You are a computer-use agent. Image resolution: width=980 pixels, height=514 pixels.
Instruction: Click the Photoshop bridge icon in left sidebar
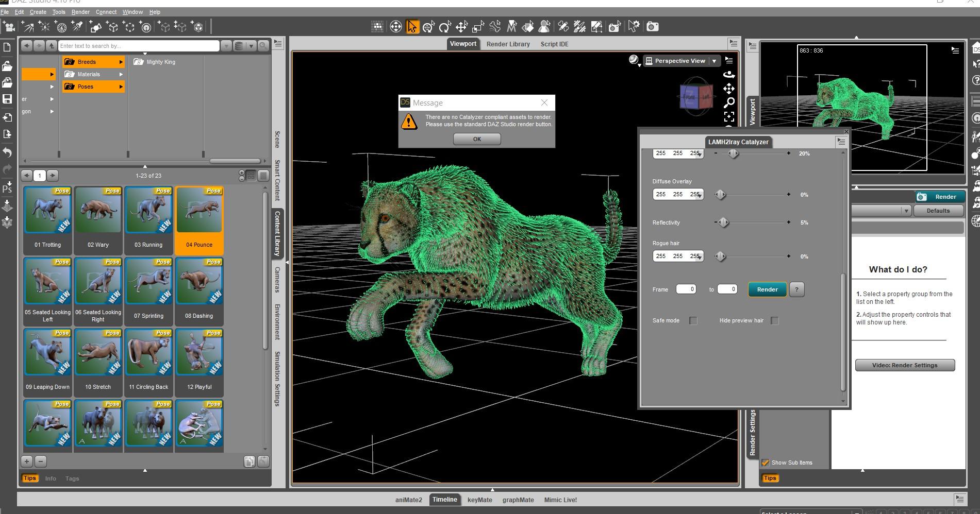pos(7,187)
